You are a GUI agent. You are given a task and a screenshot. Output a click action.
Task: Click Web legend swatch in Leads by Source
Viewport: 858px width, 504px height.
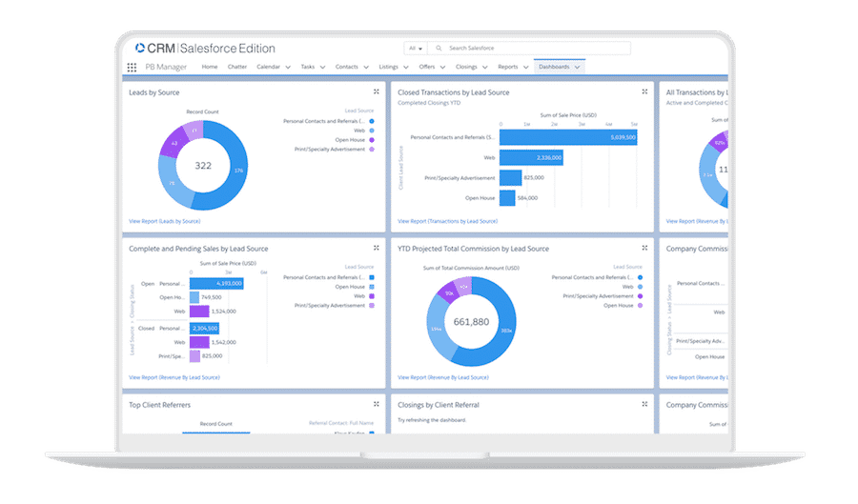[372, 131]
